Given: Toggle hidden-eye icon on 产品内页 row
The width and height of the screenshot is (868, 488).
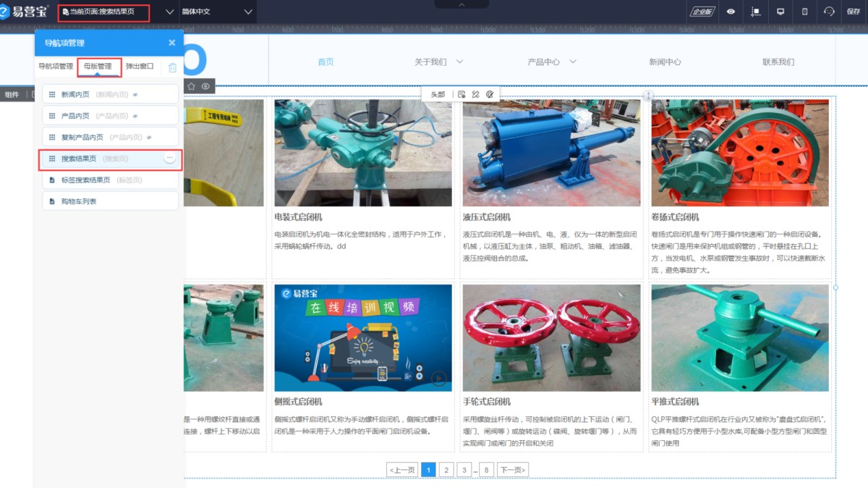Looking at the screenshot, I should click(x=135, y=116).
